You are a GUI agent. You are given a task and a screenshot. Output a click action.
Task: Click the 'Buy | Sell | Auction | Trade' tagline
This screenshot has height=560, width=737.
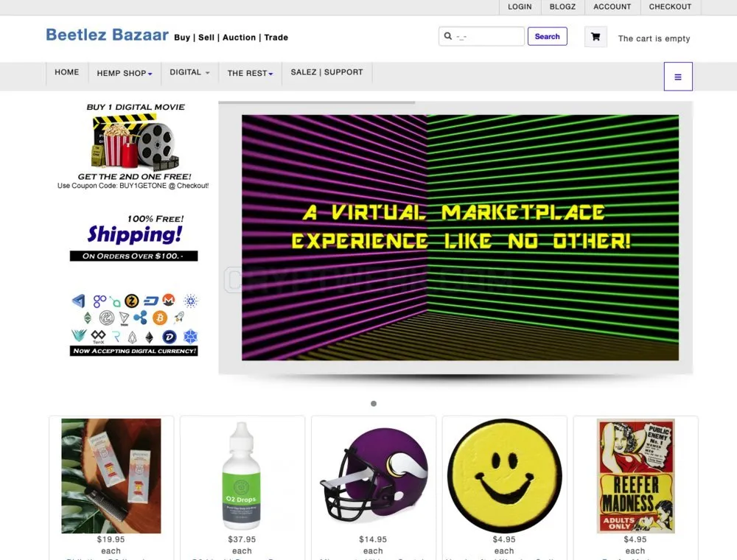coord(231,38)
